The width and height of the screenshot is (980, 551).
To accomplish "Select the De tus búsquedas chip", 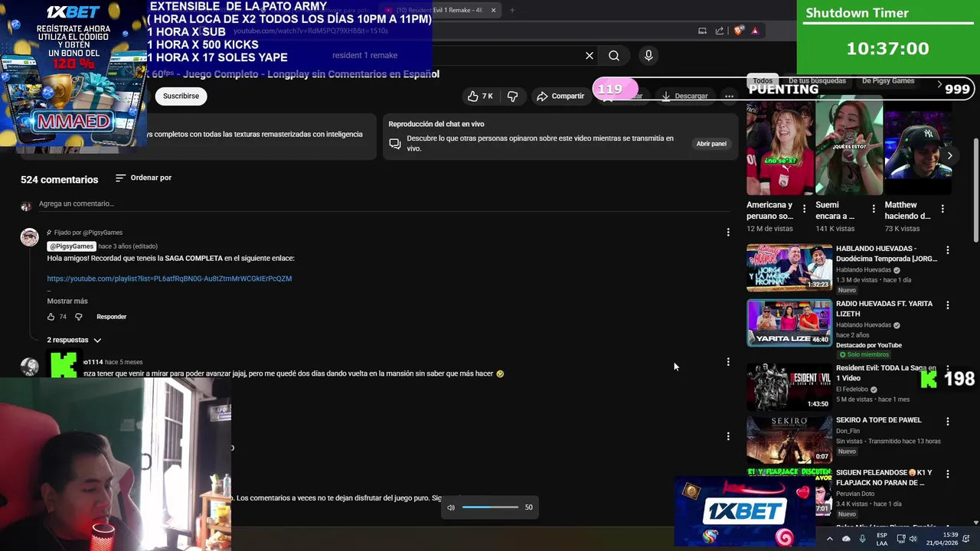I will [817, 80].
